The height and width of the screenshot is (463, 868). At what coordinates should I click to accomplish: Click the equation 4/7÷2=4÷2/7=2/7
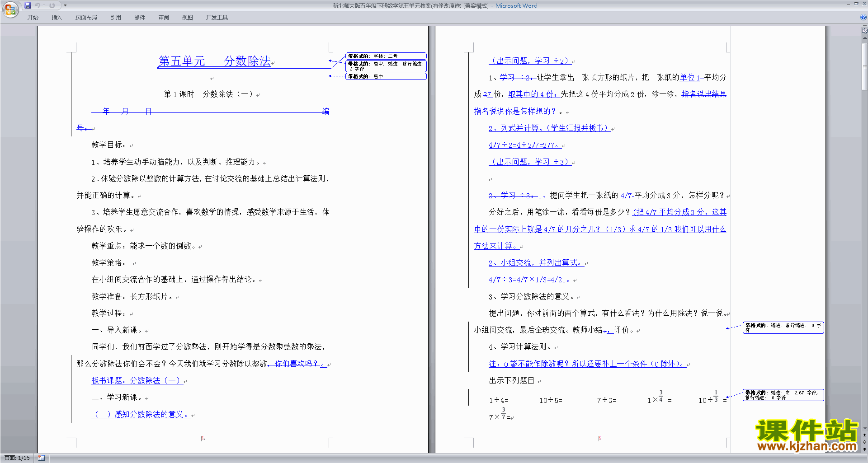pos(525,145)
